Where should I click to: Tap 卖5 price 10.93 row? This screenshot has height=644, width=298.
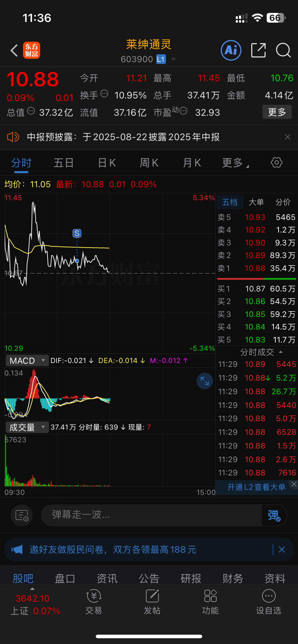256,217
